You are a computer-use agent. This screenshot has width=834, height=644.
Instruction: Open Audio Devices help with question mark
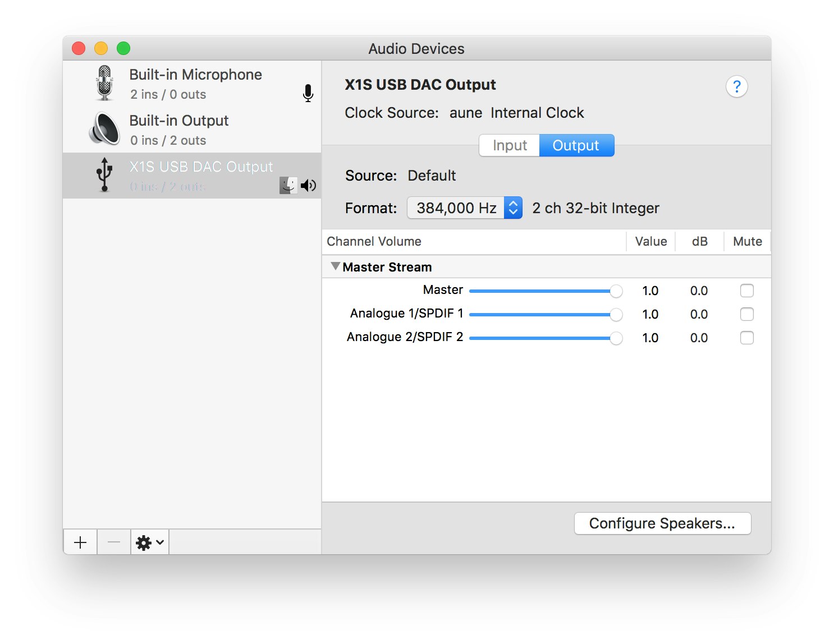click(x=736, y=86)
